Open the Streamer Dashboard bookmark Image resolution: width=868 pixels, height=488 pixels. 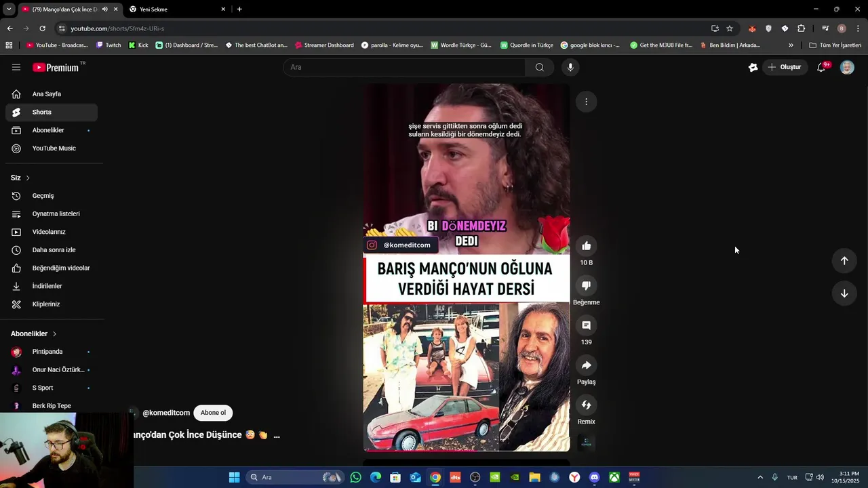click(x=324, y=45)
